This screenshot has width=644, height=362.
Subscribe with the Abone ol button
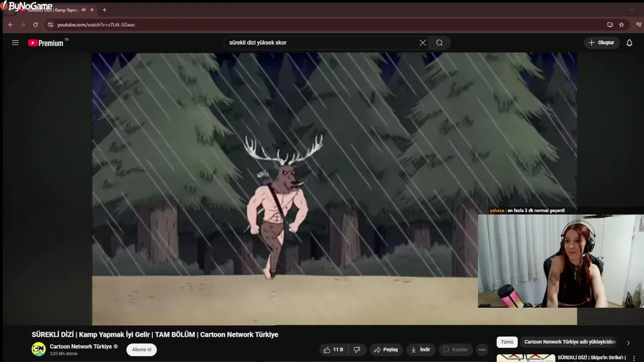point(141,349)
